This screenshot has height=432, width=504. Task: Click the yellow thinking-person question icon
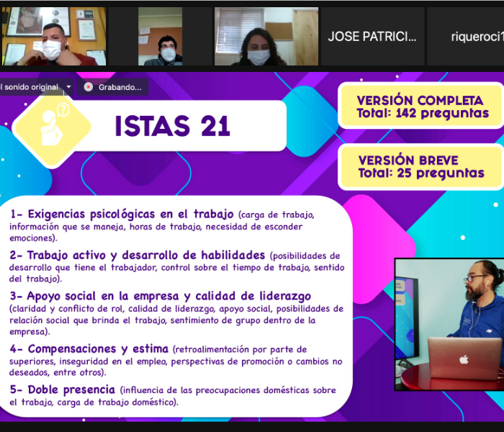coord(53,128)
